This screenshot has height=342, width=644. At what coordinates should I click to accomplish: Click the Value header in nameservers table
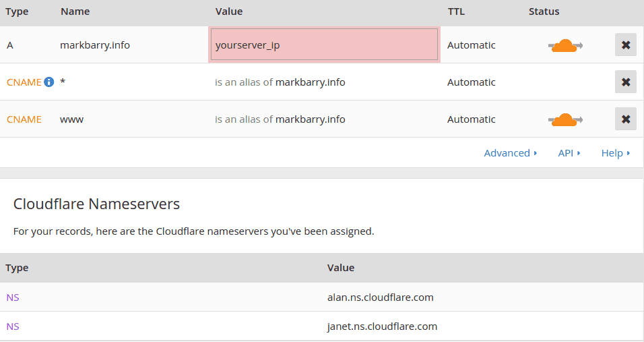340,268
